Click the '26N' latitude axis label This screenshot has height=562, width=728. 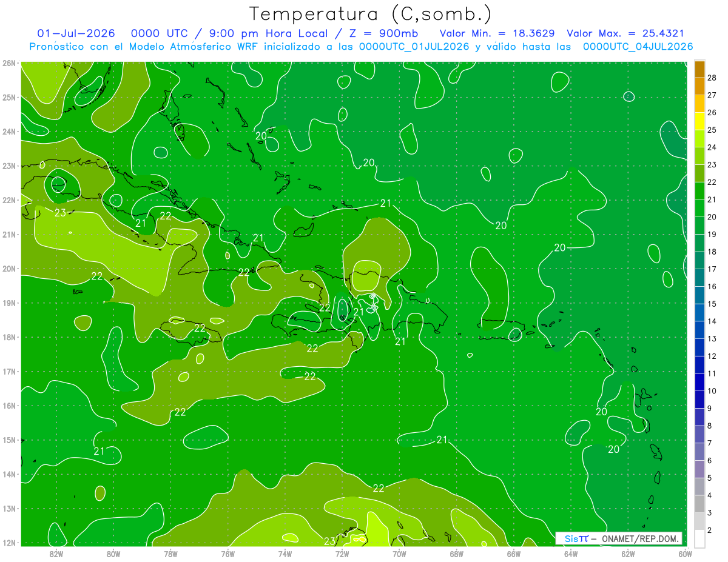click(8, 63)
